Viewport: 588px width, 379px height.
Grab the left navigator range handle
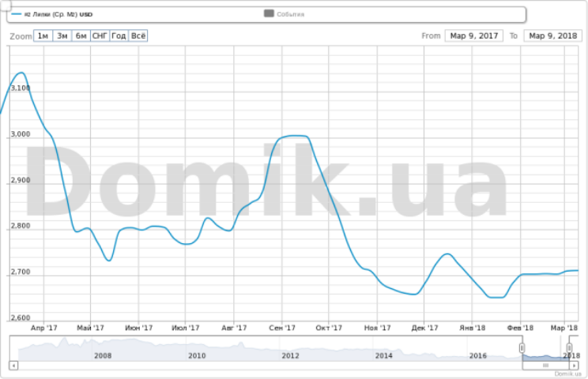[522, 348]
